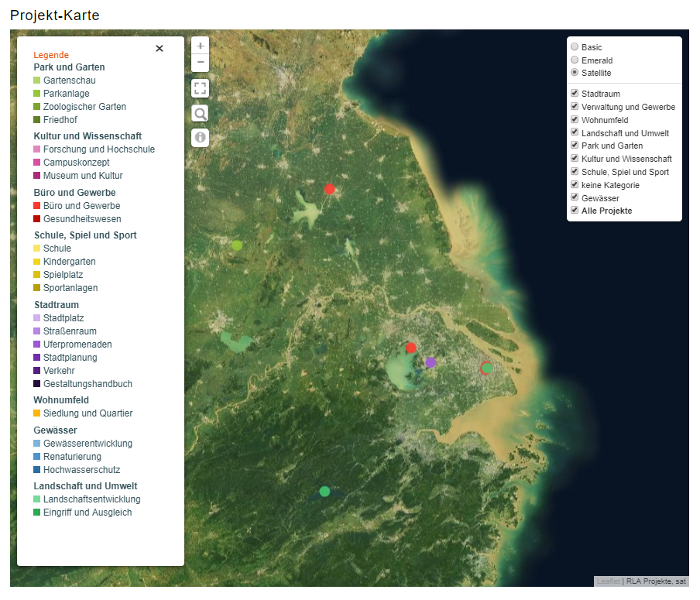Open the Leaflet attribution link
This screenshot has height=600, width=700.
click(x=609, y=581)
